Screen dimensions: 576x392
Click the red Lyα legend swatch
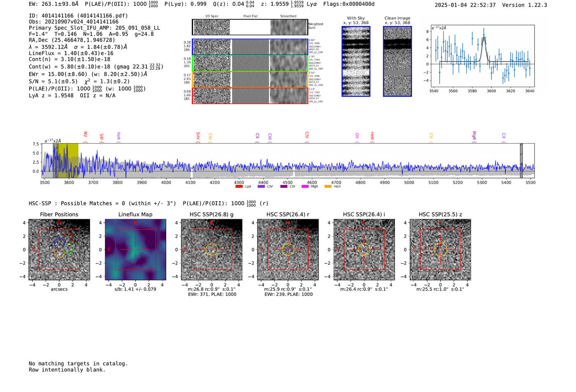[239, 186]
